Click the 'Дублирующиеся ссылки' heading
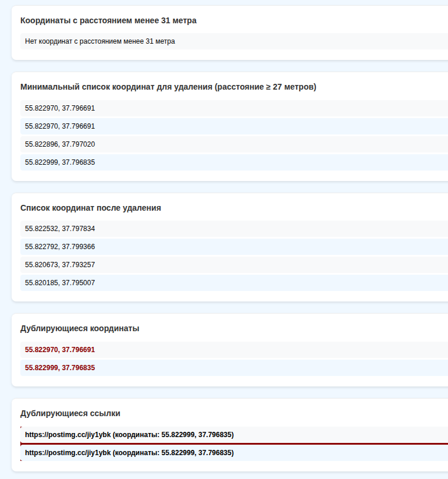 point(70,413)
